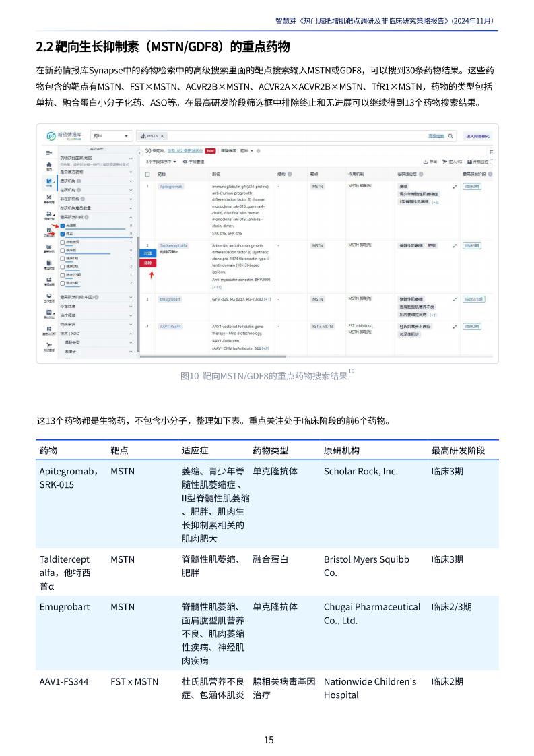Click the org-tree icon inside MSTN tag

click(143, 137)
